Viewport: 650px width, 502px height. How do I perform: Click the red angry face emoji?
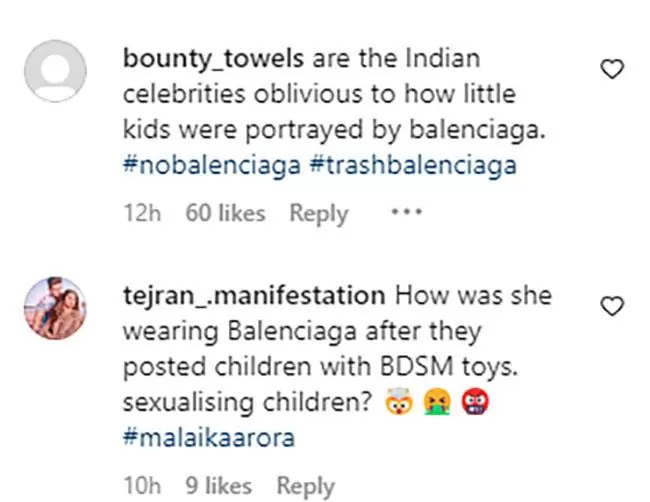coord(475,402)
